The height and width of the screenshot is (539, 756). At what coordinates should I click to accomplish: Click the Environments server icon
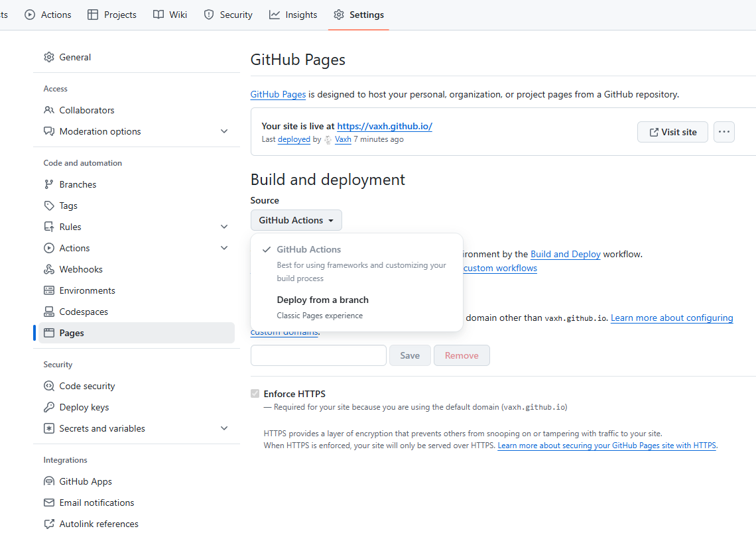click(48, 290)
